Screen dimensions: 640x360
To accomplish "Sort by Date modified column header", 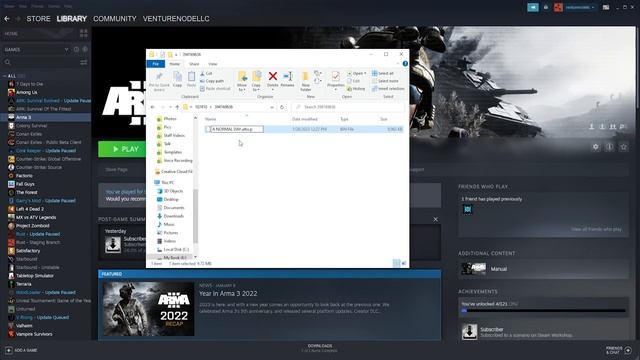I will coord(304,119).
